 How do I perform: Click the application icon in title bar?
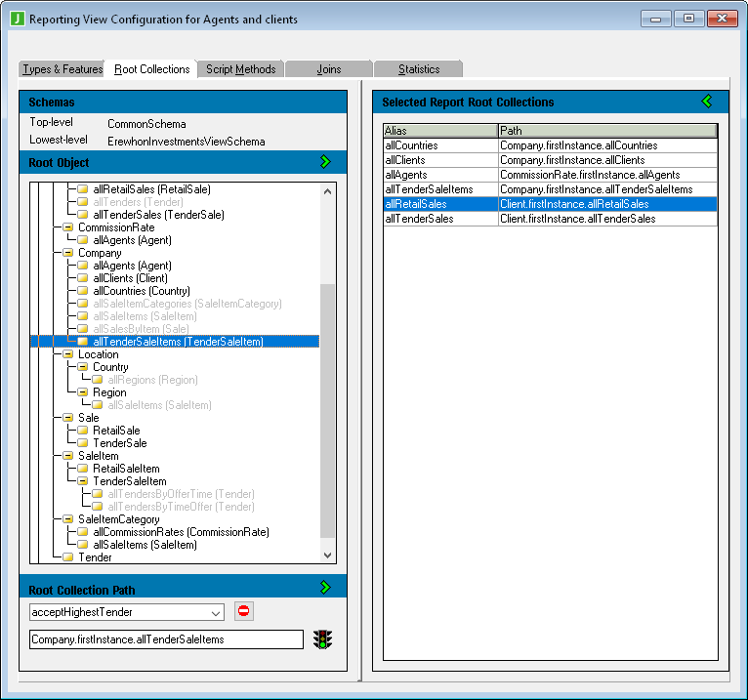click(x=17, y=19)
